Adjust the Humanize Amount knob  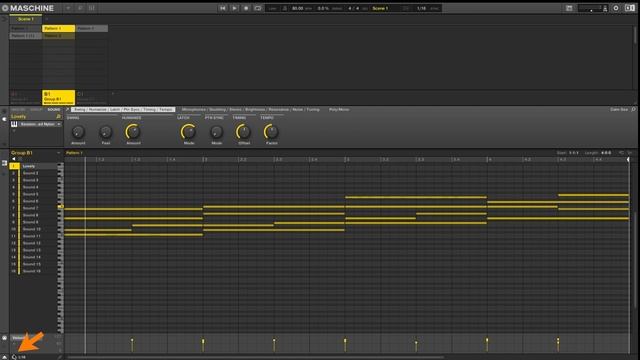coord(133,132)
